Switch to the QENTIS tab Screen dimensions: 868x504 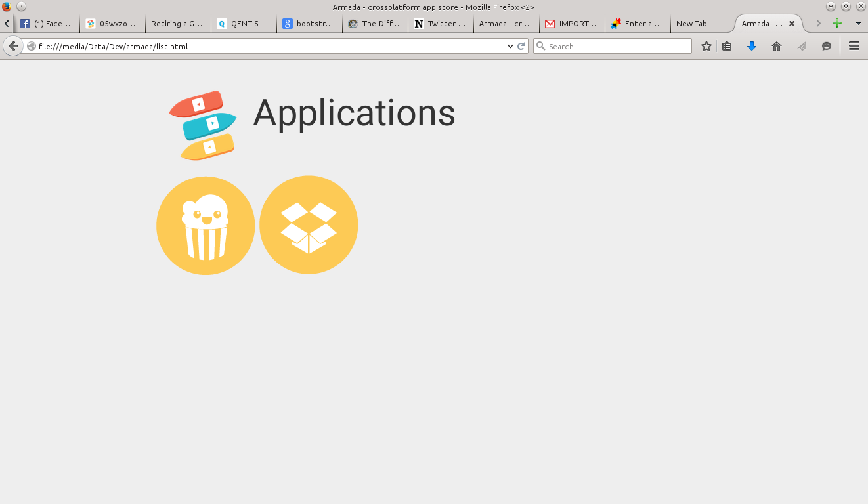tap(244, 24)
